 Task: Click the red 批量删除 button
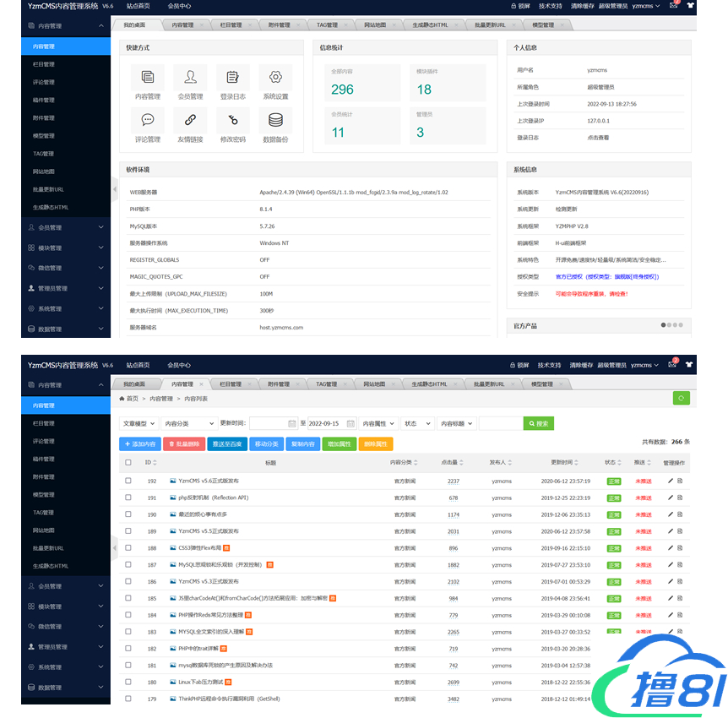183,443
